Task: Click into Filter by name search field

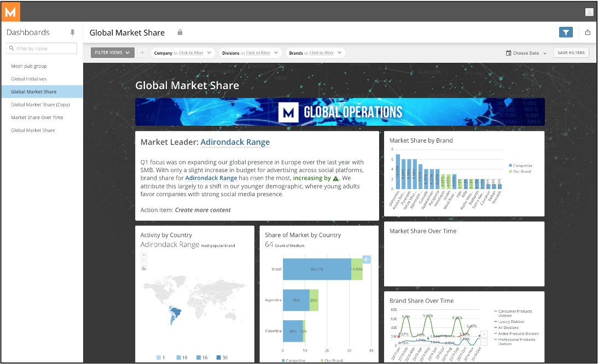Action: pos(42,49)
